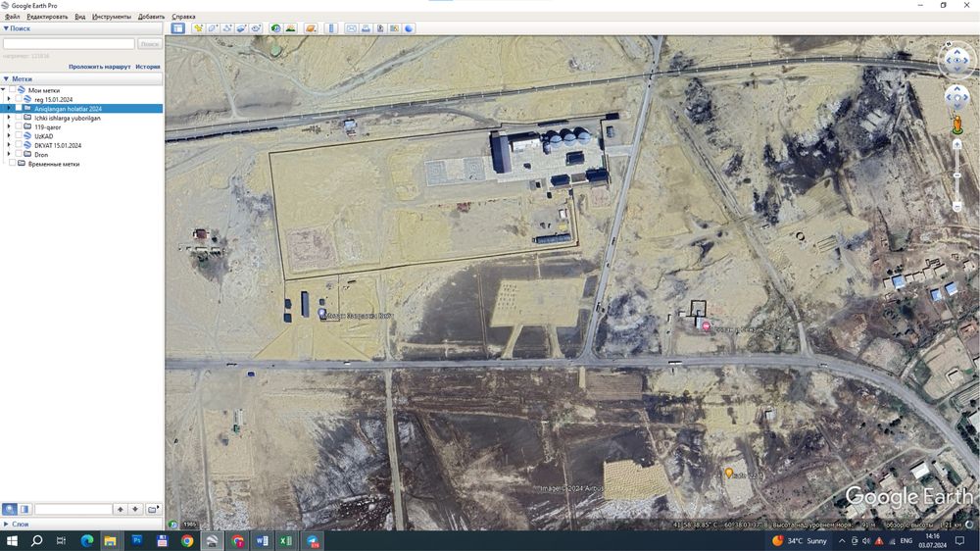Select the Add Polygon tool
980x551 pixels.
pyautogui.click(x=213, y=28)
